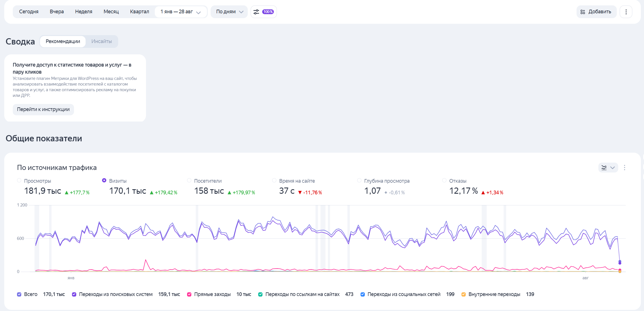This screenshot has height=311, width=644.
Task: Click the Отказы value 12,17 %
Action: pos(463,191)
